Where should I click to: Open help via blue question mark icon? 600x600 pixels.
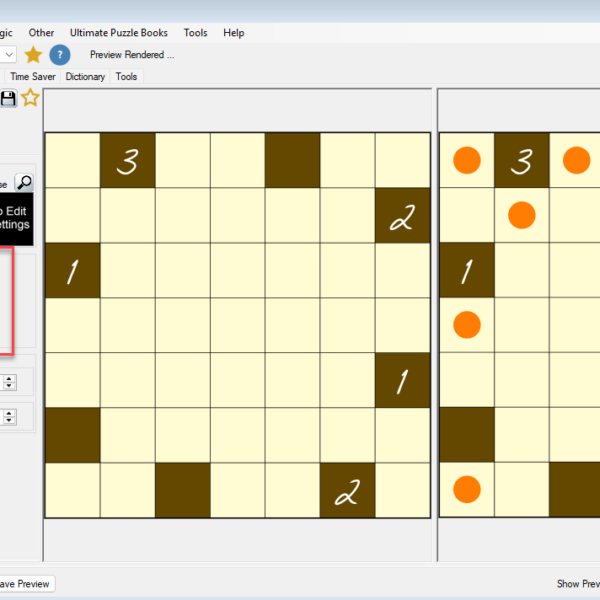click(60, 54)
